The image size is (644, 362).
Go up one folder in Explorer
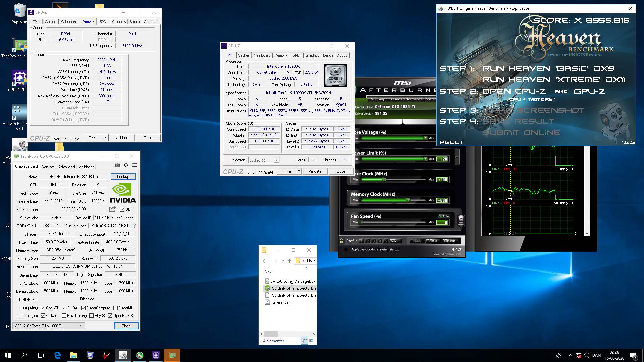290,261
